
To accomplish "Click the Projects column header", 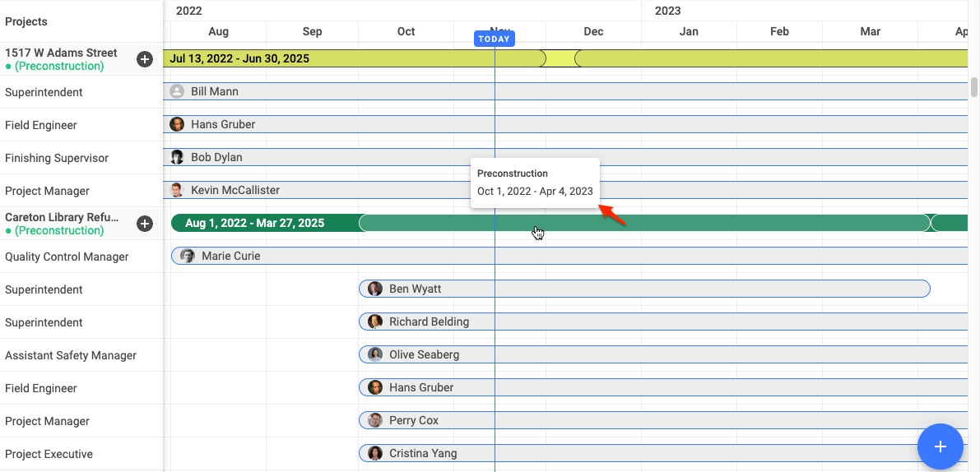I will coord(26,21).
